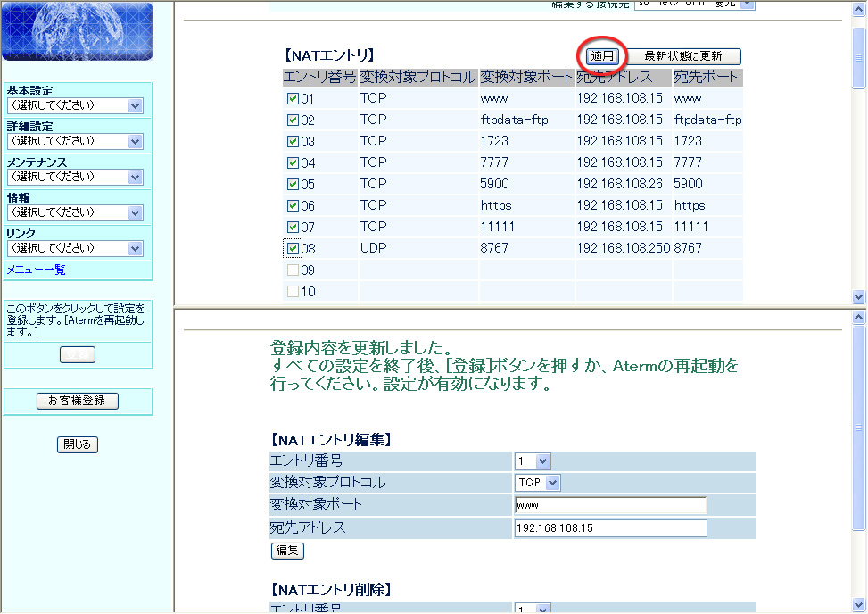
Task: Tick the empty entry 10 checkbox
Action: [293, 291]
